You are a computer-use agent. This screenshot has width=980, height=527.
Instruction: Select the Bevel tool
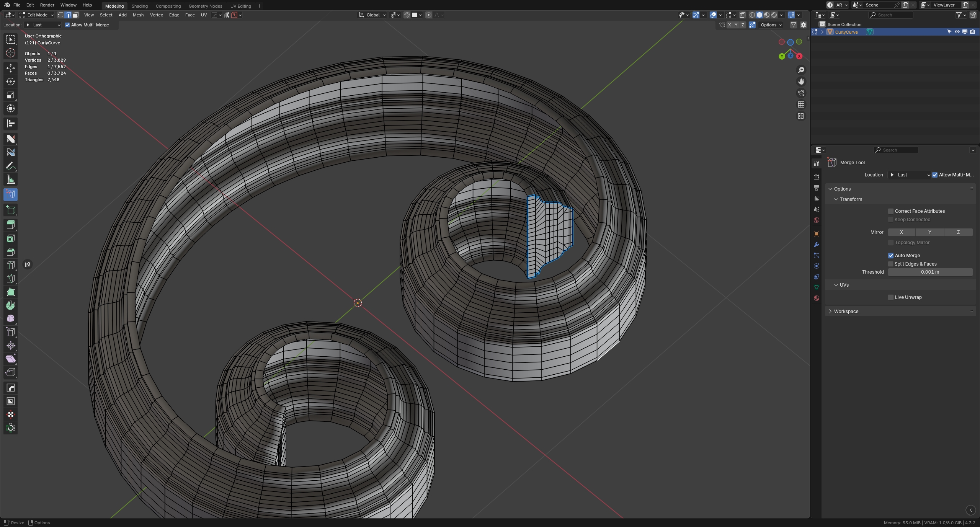coord(11,252)
